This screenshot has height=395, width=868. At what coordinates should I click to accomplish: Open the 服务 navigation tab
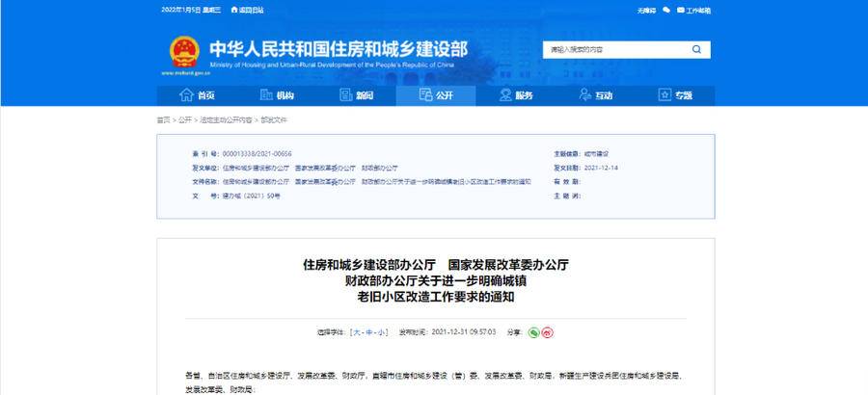[516, 95]
